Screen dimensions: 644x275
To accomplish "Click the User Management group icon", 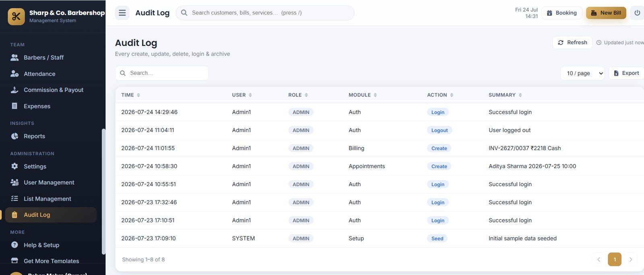I will click(x=14, y=182).
